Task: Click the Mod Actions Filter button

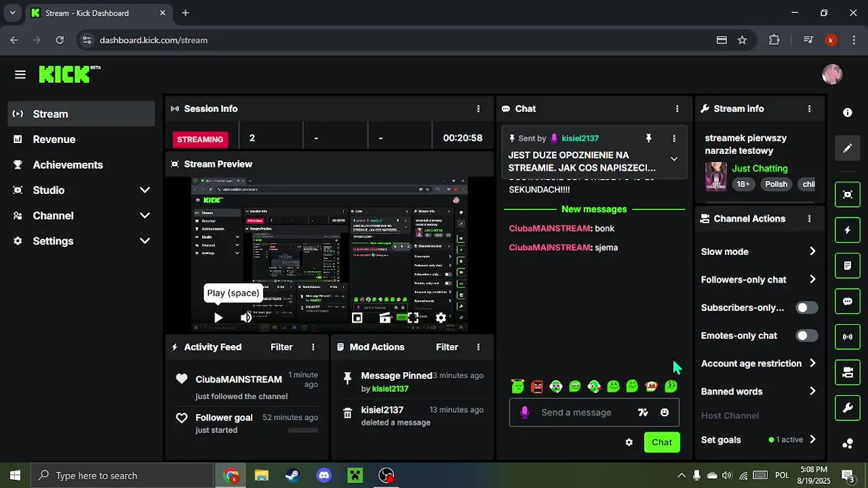Action: pyautogui.click(x=447, y=347)
